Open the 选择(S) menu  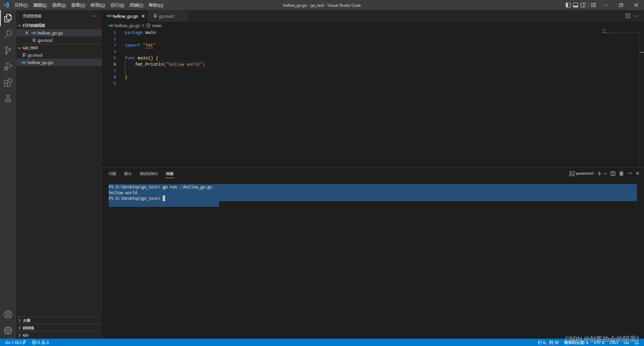59,5
